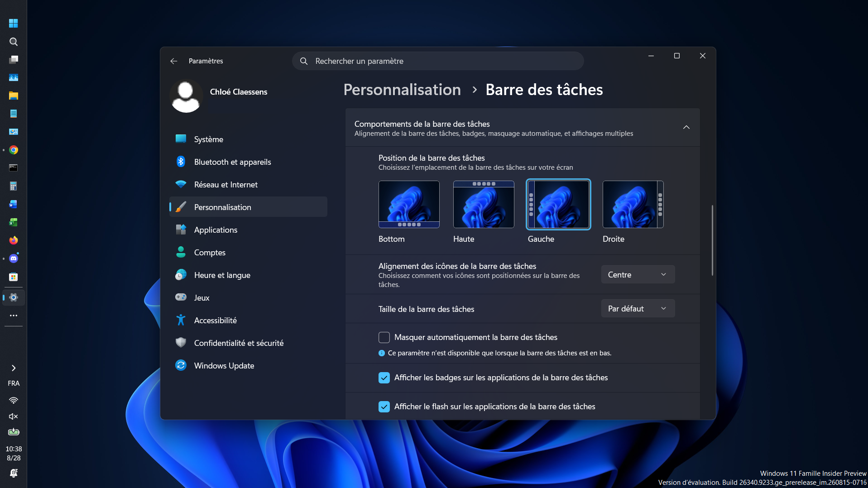Viewport: 868px width, 488px height.
Task: Open Comptes settings category
Action: 248,252
